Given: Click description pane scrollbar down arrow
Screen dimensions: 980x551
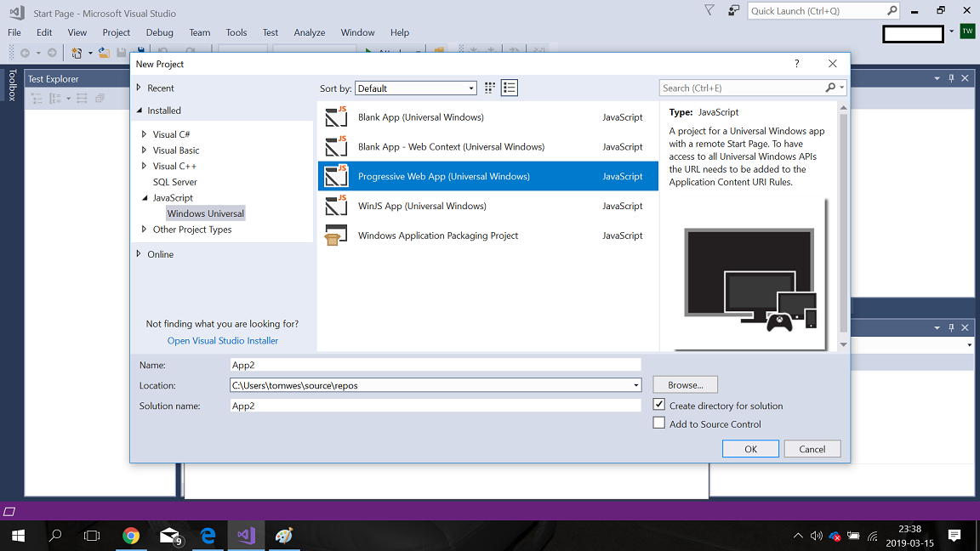Looking at the screenshot, I should (843, 344).
